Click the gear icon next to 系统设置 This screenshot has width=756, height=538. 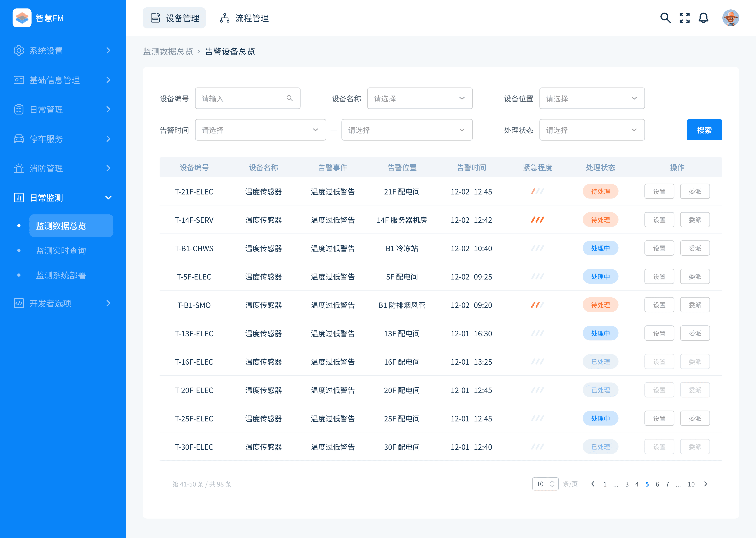click(19, 50)
